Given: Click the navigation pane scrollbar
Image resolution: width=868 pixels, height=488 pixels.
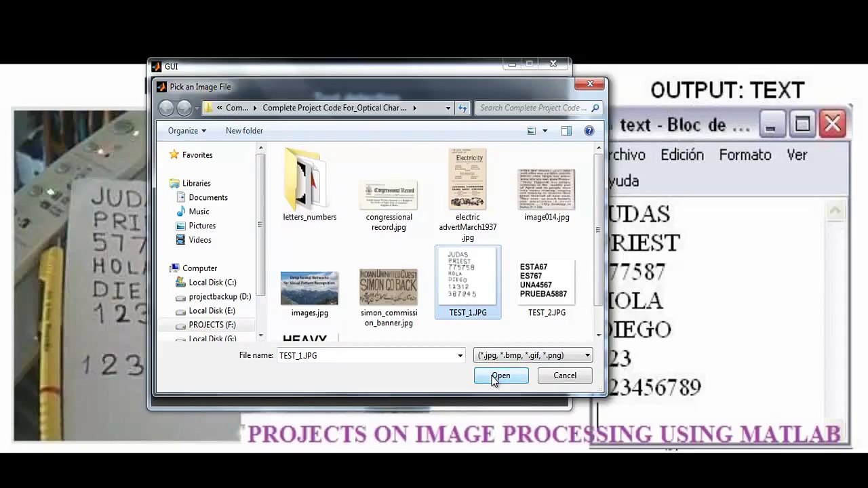Looking at the screenshot, I should tap(260, 241).
